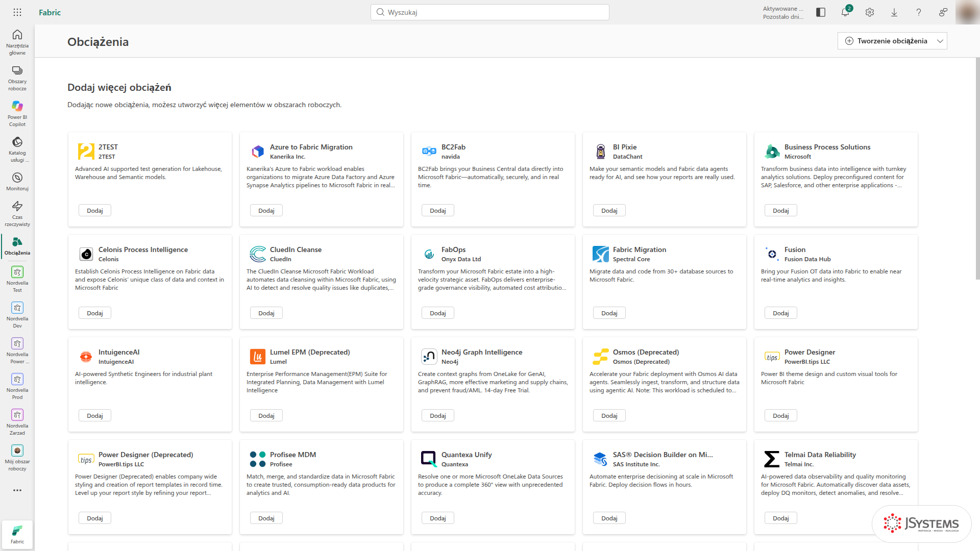
Task: Add the Azure to Fabric Migration workload
Action: point(266,211)
